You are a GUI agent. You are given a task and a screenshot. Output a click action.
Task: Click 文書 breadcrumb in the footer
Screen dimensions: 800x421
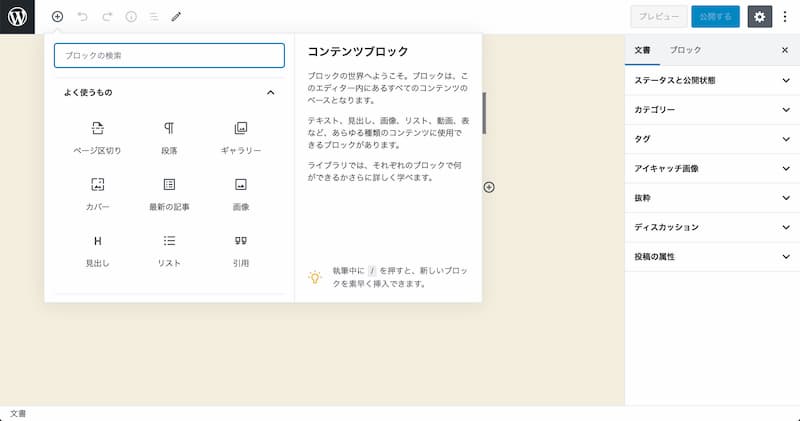pos(18,414)
